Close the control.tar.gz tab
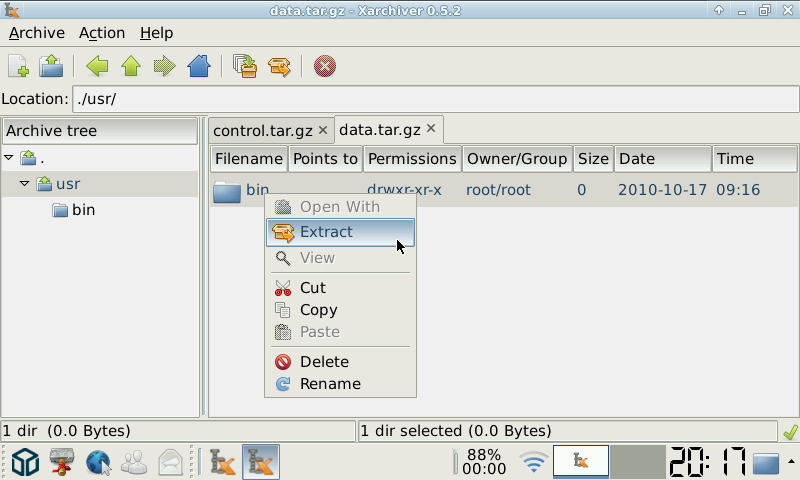 point(323,130)
